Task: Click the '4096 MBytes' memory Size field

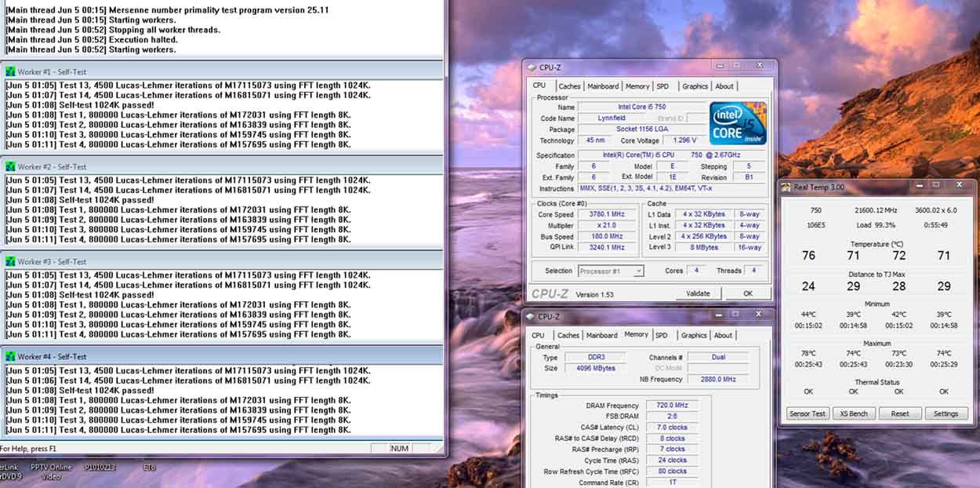Action: 595,368
